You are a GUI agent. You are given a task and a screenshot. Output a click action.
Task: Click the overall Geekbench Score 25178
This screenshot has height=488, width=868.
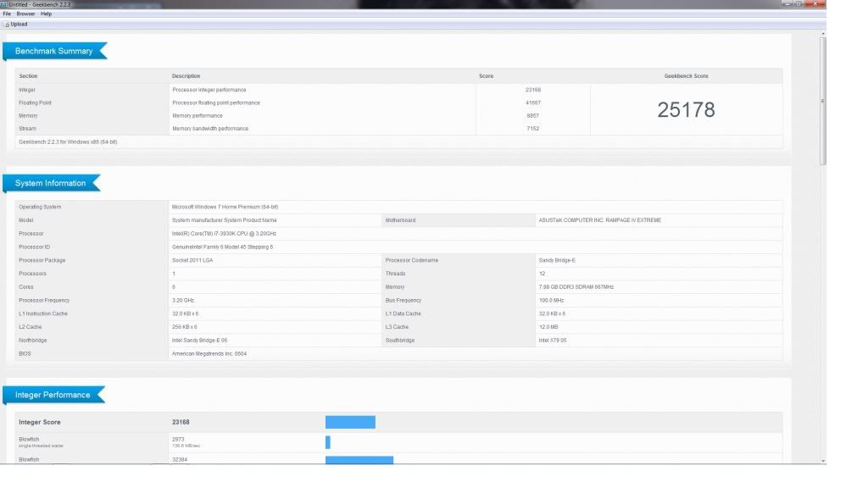[686, 109]
